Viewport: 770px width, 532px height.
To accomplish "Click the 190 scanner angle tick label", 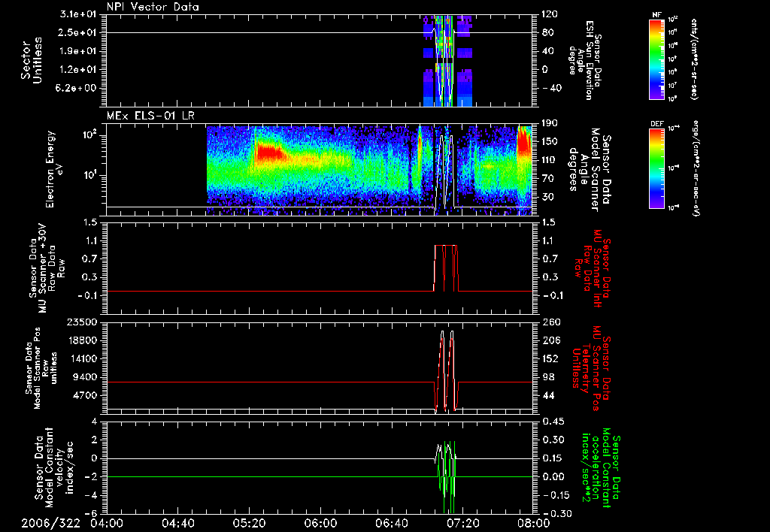I will pos(550,123).
